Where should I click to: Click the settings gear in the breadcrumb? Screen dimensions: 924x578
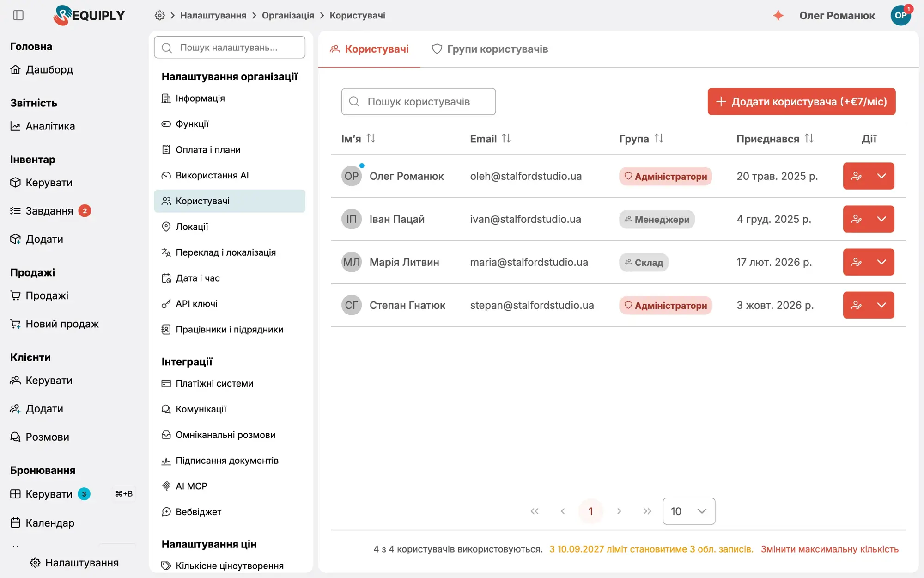[x=159, y=15]
